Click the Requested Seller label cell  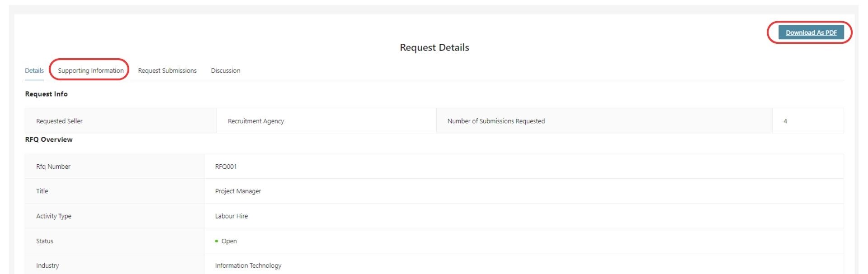click(121, 121)
